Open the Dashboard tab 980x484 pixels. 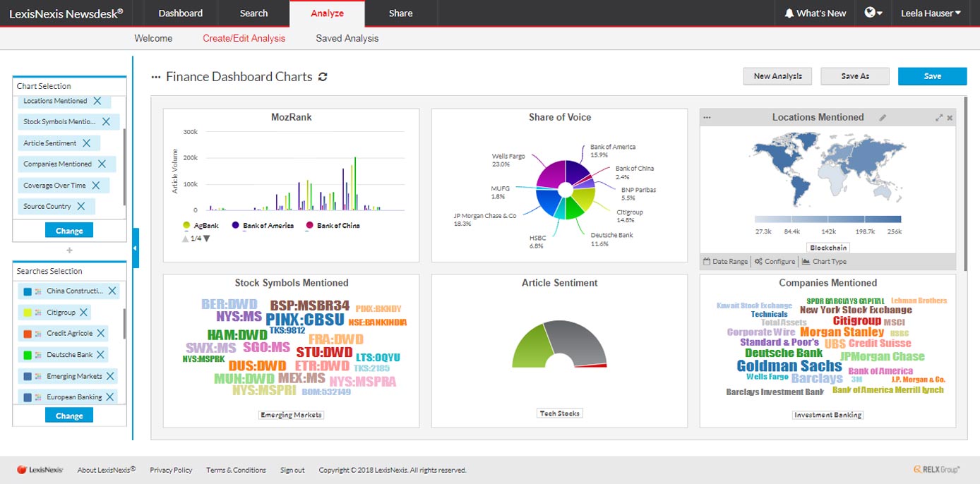[180, 13]
